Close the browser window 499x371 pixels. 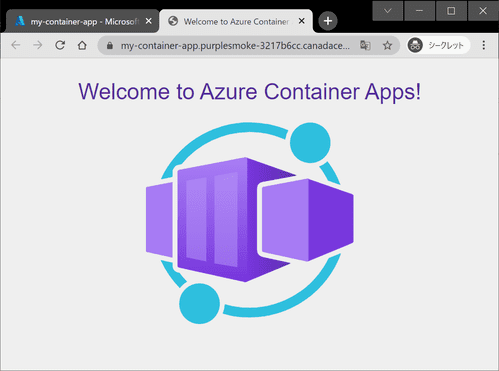coord(483,11)
